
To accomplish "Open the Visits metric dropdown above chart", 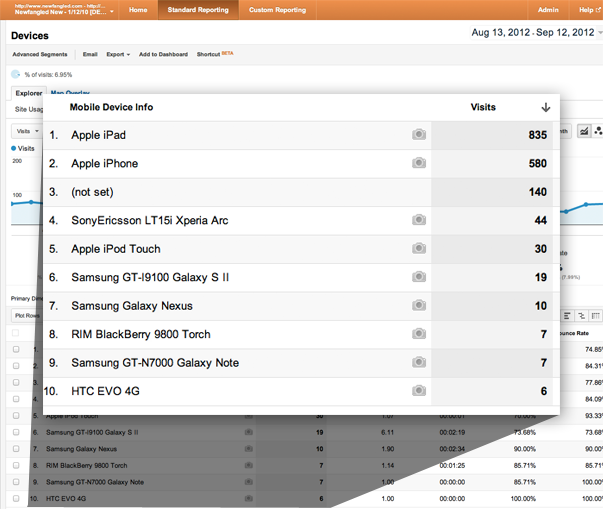I will pos(27,131).
